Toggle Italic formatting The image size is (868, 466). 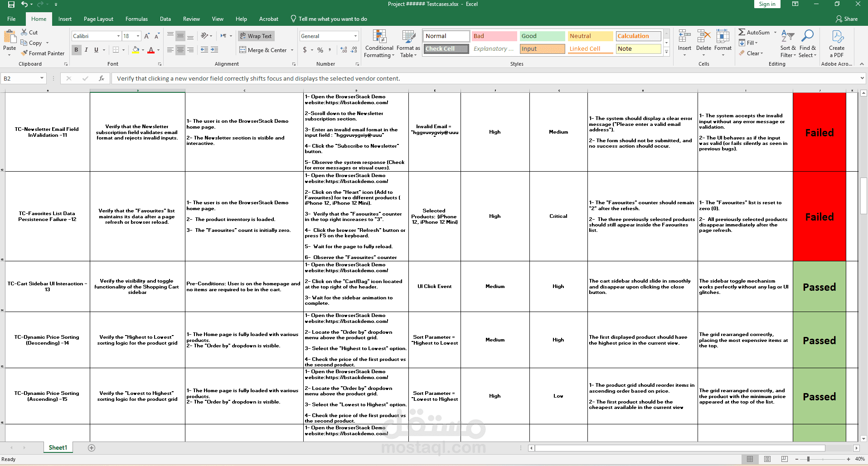coord(86,50)
